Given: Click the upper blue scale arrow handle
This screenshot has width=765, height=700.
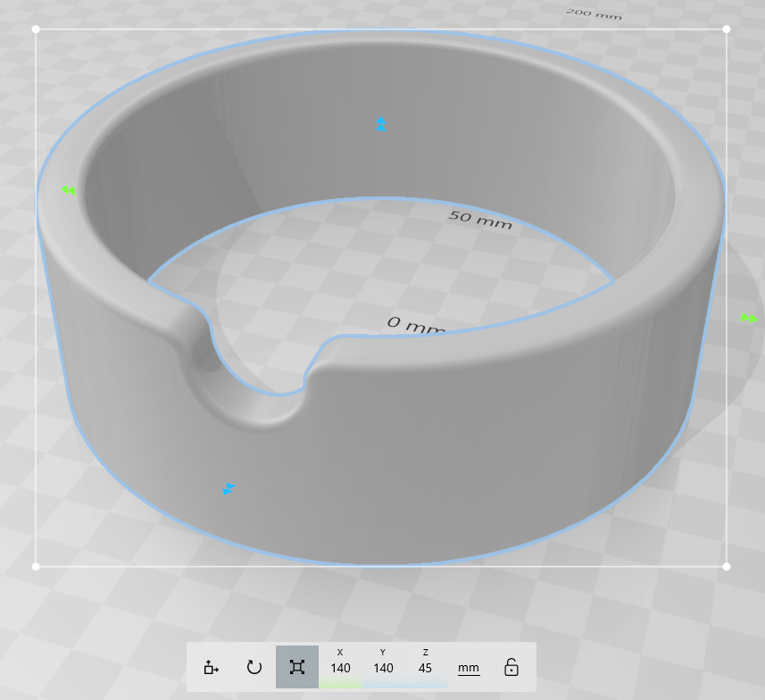Looking at the screenshot, I should pyautogui.click(x=381, y=124).
